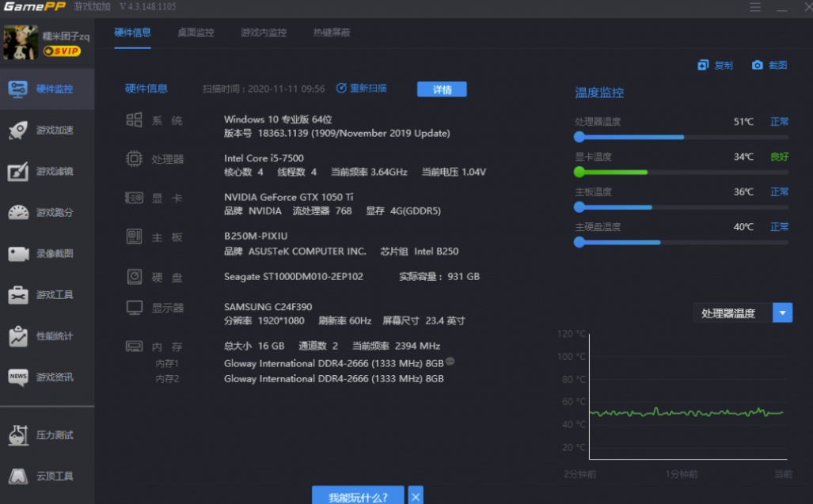Click the CPU temperature line graph
813x504 pixels.
pos(686,412)
